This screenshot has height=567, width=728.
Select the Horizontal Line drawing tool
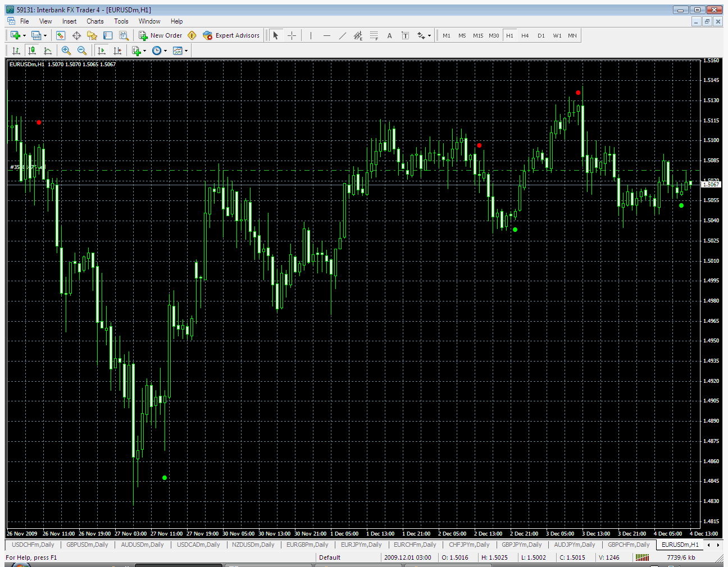[x=326, y=35]
